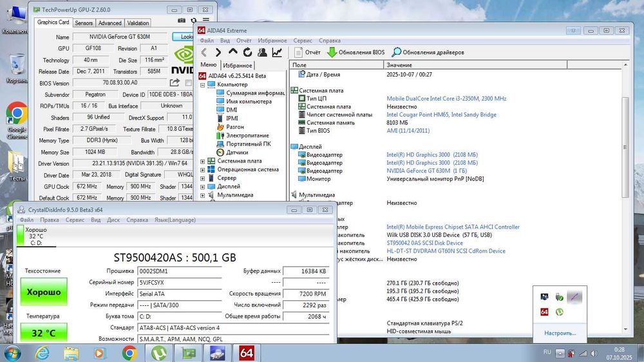Open the Сервис menu in AIDA64
Image resolution: width=644 pixels, height=362 pixels.
[x=303, y=41]
